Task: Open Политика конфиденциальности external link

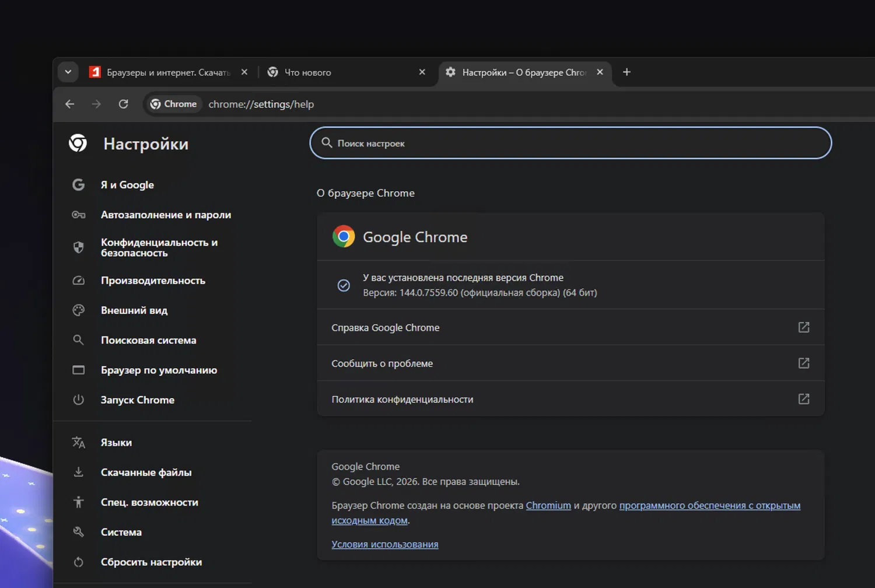Action: 803,399
